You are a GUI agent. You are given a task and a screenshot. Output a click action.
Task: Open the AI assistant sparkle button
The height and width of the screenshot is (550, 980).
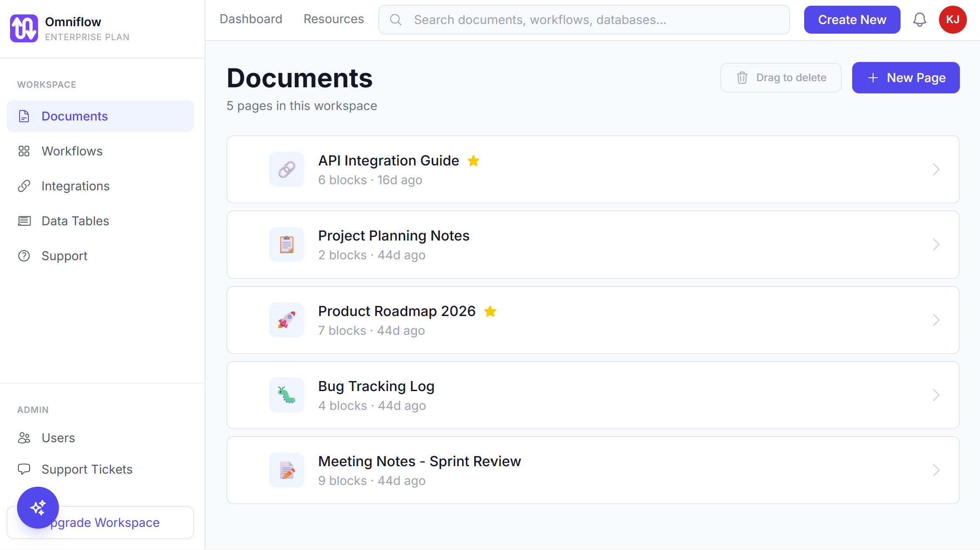pyautogui.click(x=38, y=508)
